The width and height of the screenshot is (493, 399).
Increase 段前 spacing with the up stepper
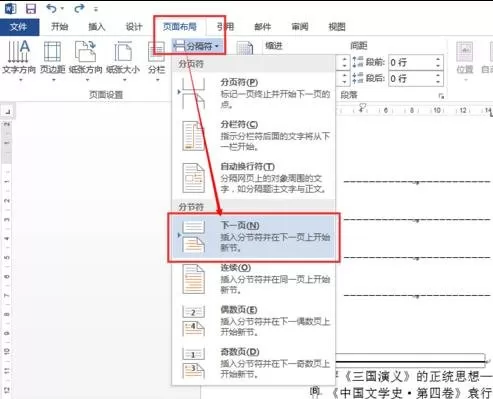[x=438, y=59]
